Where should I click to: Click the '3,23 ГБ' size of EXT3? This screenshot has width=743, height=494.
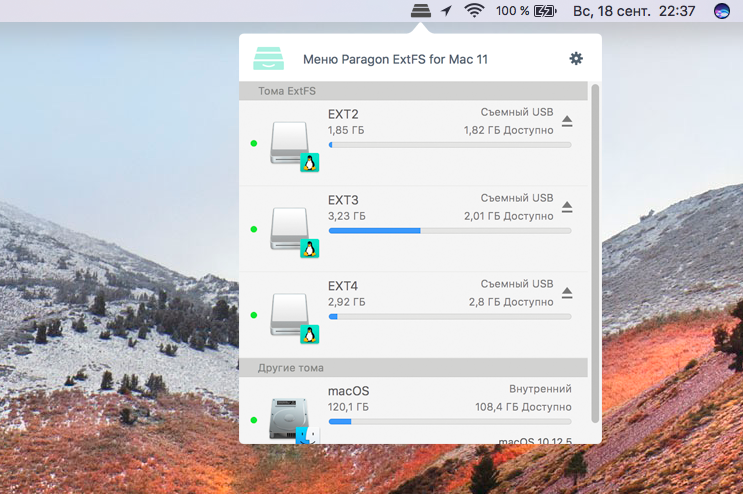(346, 216)
